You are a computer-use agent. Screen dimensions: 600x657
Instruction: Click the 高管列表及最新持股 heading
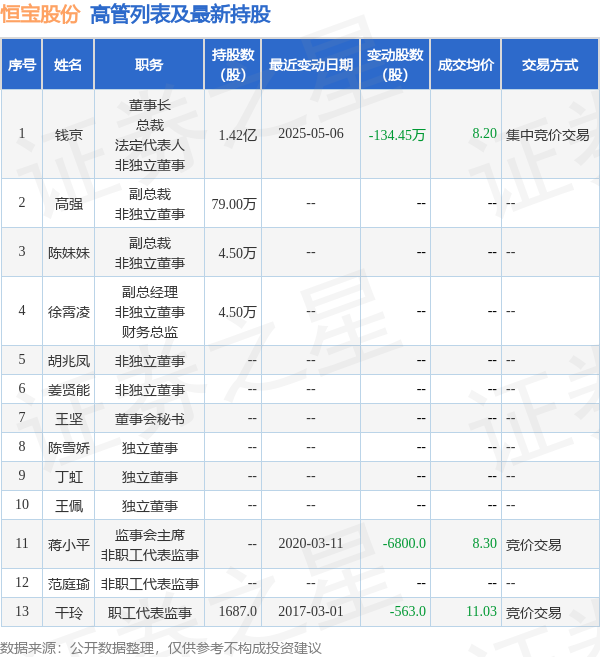coord(180,14)
